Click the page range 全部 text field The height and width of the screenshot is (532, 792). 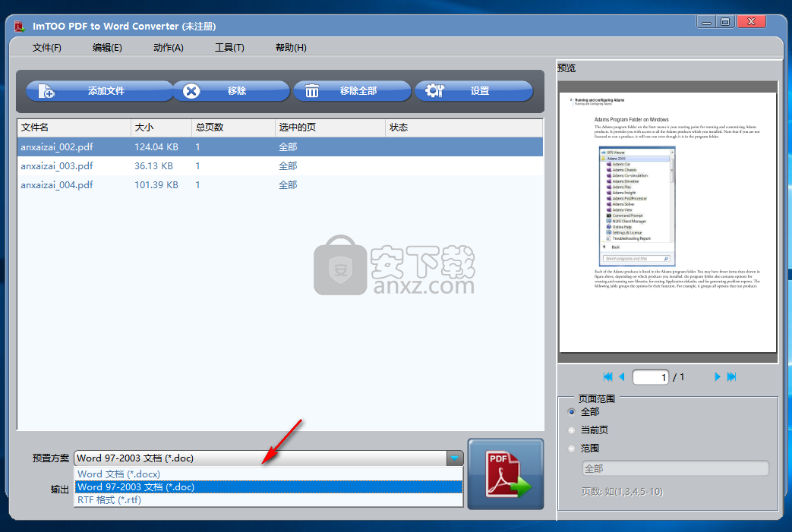pyautogui.click(x=675, y=468)
